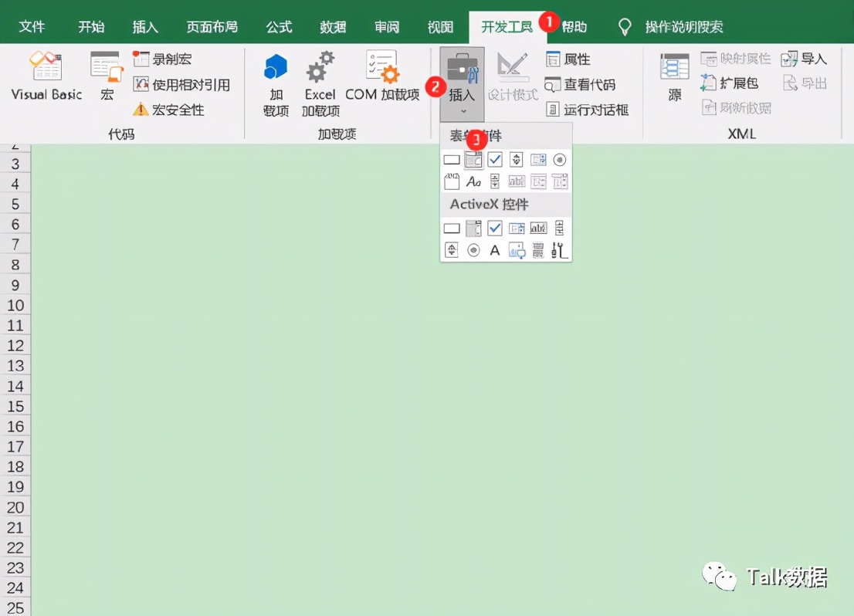
Task: Select the ActiveX Option Button
Action: point(473,250)
